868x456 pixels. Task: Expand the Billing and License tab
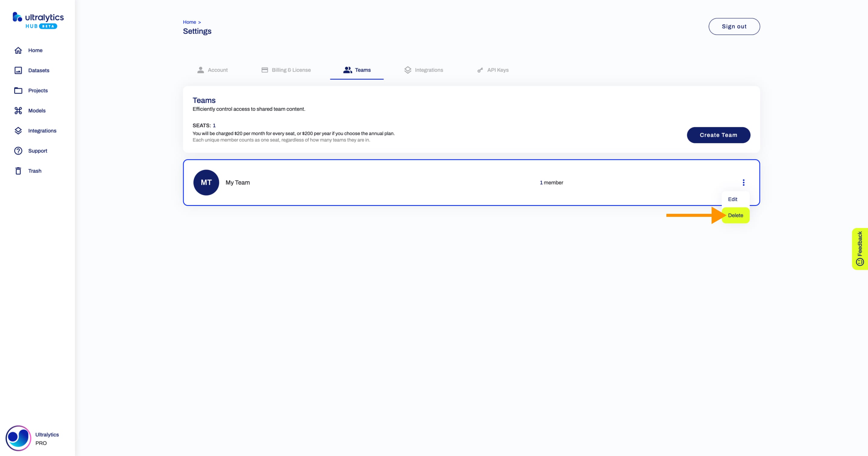click(291, 69)
